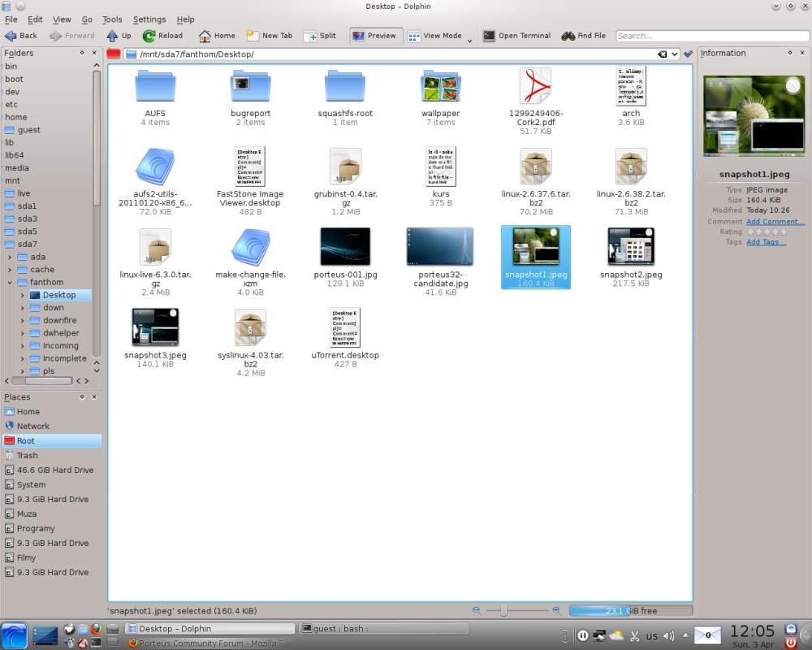The image size is (812, 650).
Task: Collapse the fanthom folder tree node
Action: tap(10, 282)
